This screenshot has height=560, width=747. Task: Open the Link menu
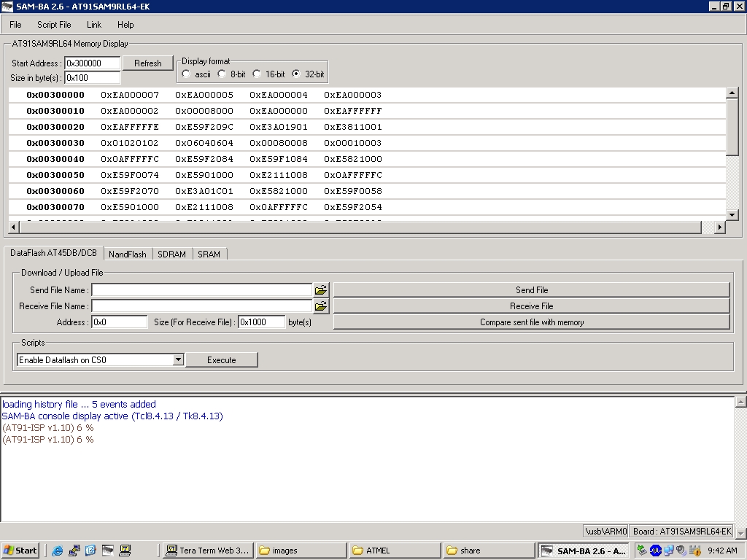tap(94, 25)
